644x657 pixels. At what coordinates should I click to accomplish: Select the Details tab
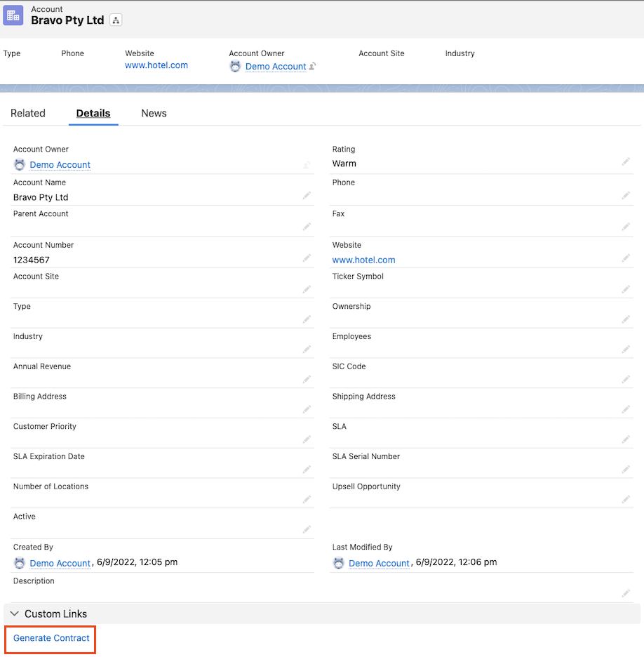pos(93,113)
